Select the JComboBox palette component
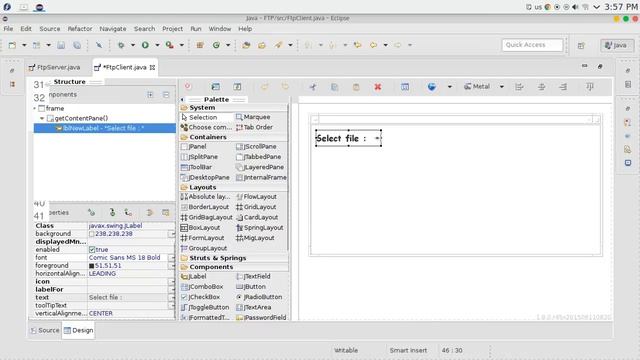The width and height of the screenshot is (640, 360). click(x=202, y=287)
